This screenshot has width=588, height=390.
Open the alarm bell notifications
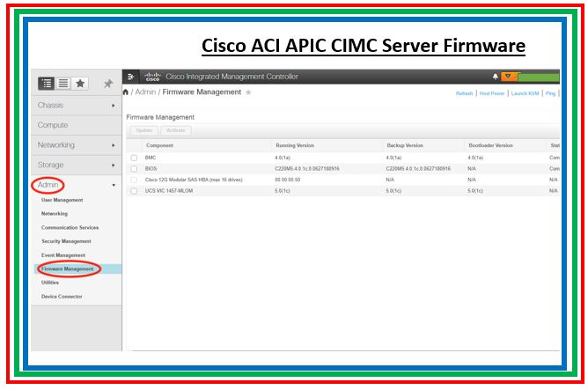[x=495, y=77]
